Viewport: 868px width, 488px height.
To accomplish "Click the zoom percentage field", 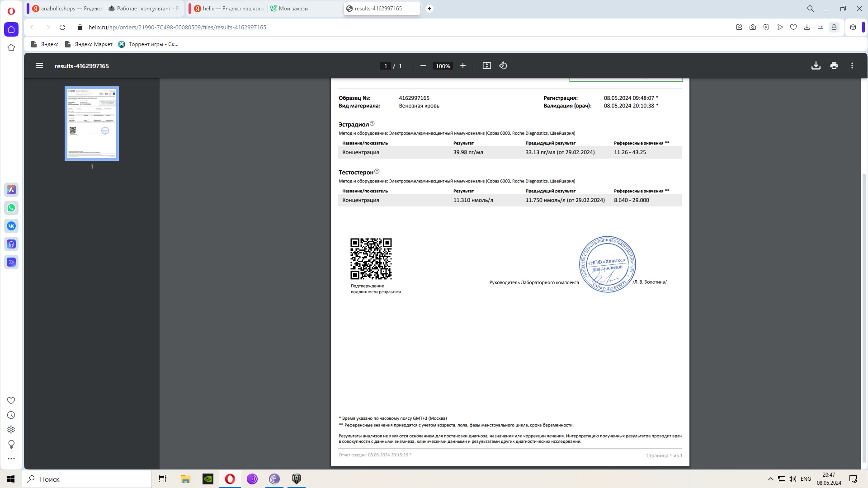I will click(443, 66).
